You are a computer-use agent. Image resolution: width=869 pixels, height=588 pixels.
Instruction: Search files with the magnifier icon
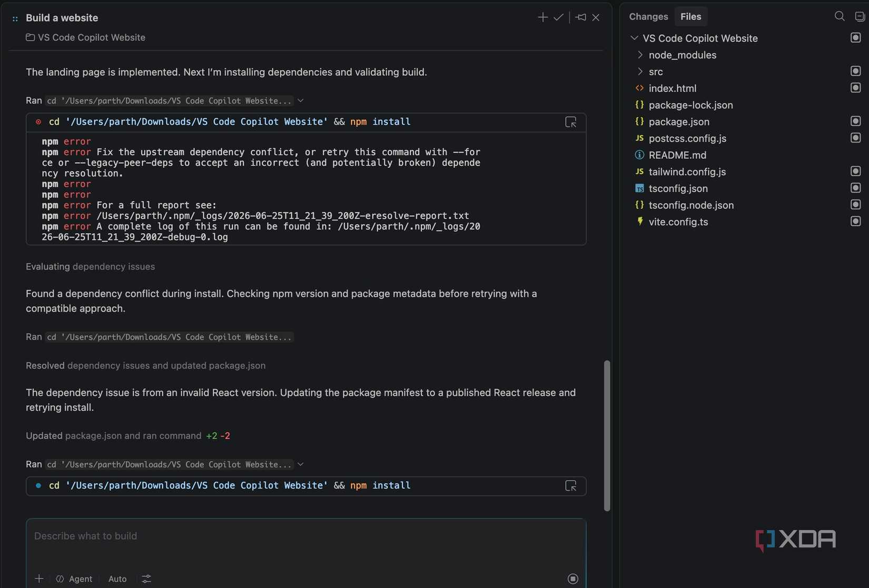click(x=840, y=16)
